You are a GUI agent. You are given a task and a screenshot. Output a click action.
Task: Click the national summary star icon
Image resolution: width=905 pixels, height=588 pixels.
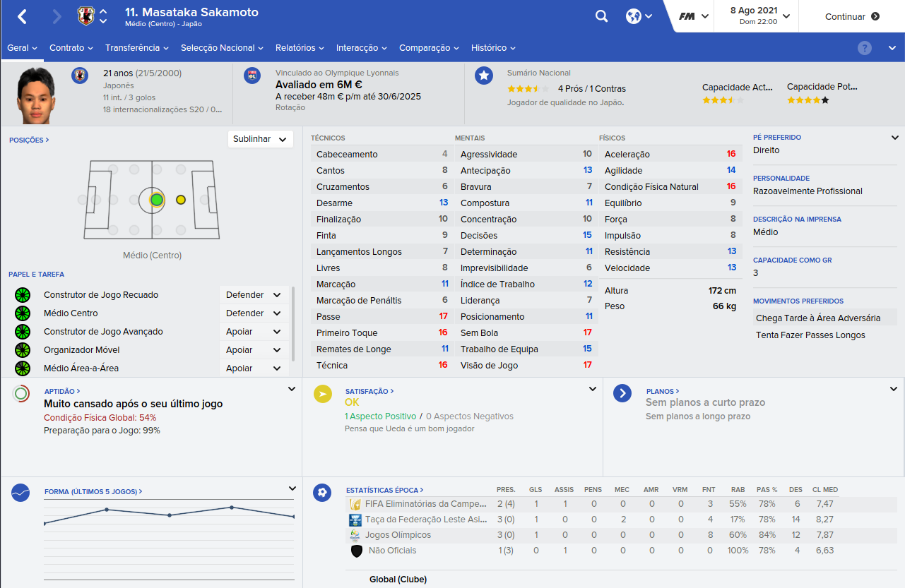click(484, 76)
